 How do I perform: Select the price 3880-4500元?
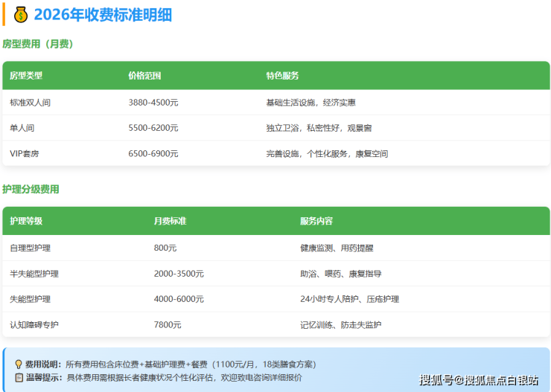pos(153,103)
